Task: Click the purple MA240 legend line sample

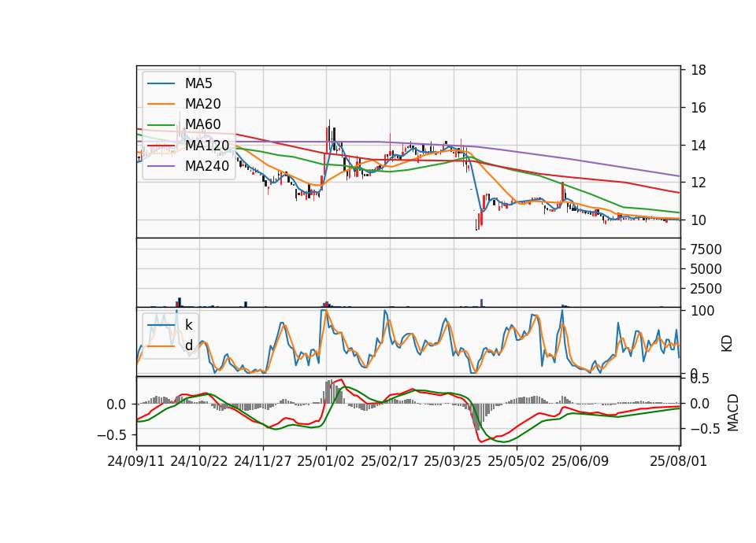Action: point(161,166)
